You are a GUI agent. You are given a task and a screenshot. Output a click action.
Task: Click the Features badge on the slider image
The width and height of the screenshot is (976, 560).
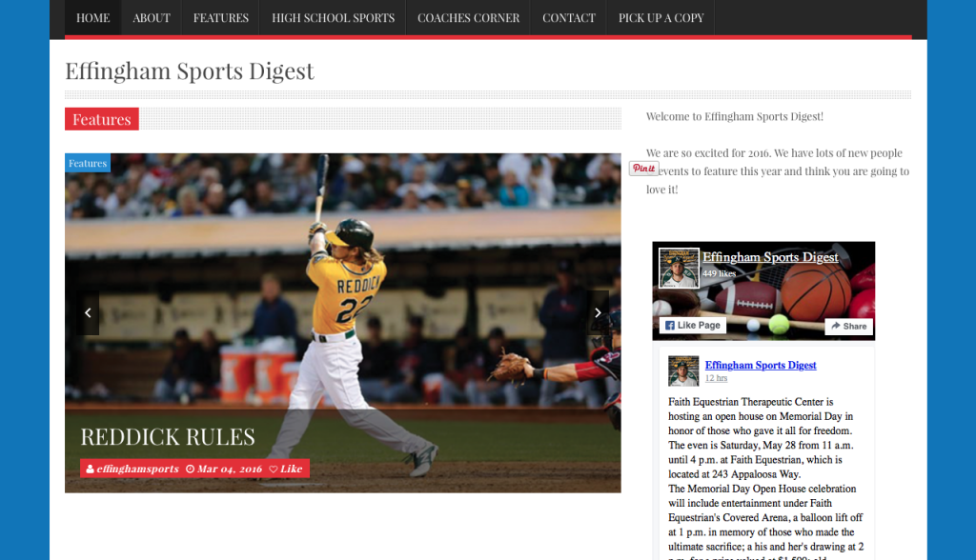coord(87,163)
